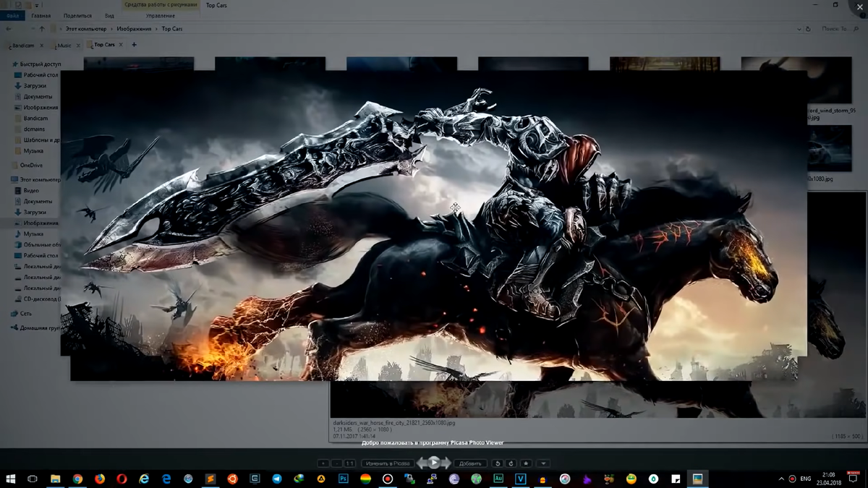
Task: Open the Windows Start menu
Action: [x=11, y=479]
